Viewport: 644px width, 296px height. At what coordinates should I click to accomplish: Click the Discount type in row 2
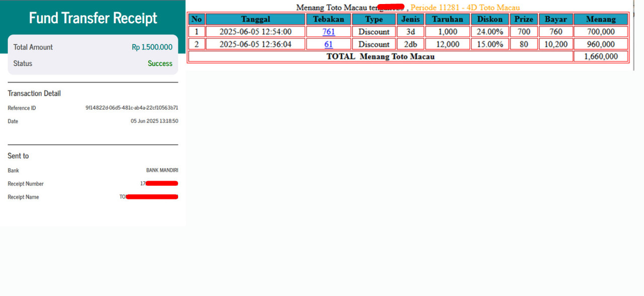374,44
